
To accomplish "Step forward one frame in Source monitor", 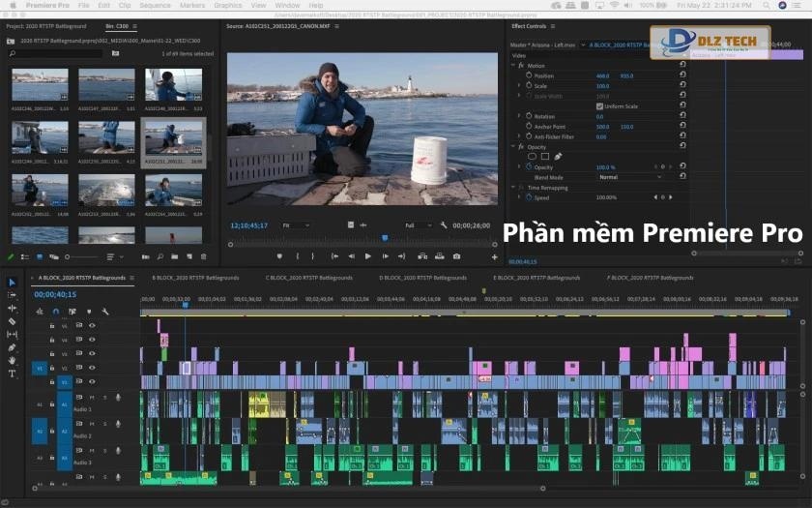I will point(386,256).
